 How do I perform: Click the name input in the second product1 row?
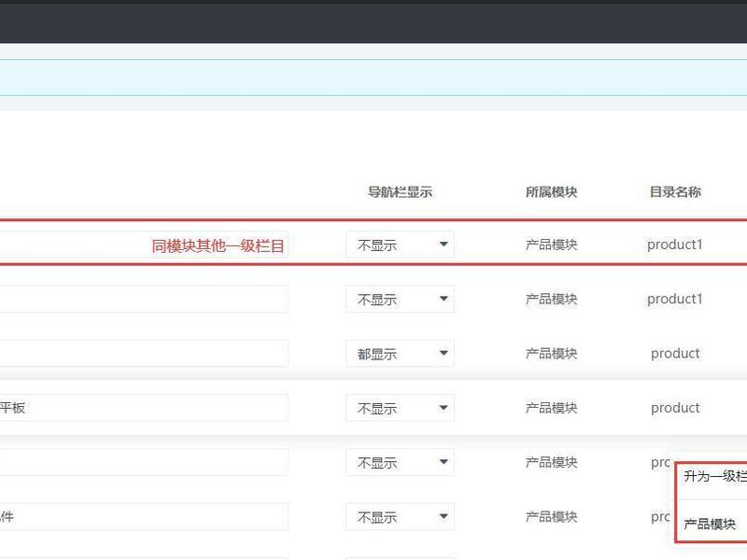tap(144, 299)
